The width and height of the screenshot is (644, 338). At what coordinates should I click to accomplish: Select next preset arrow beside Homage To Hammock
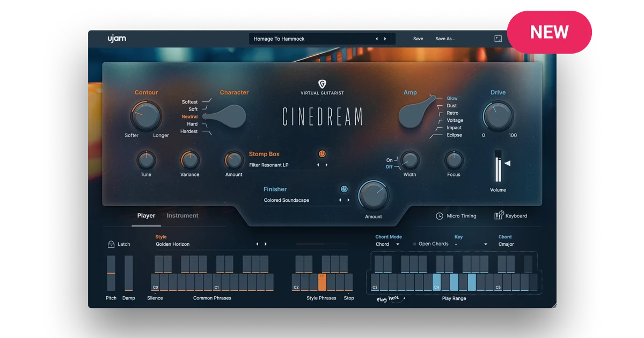[385, 39]
